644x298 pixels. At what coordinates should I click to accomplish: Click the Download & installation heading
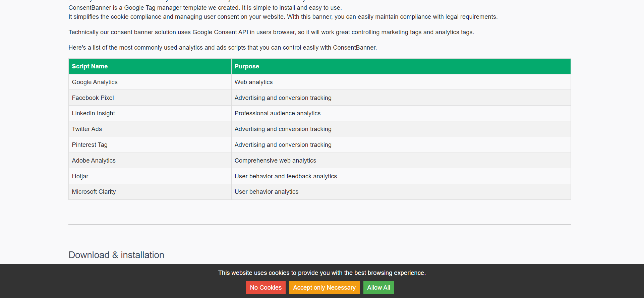point(116,255)
